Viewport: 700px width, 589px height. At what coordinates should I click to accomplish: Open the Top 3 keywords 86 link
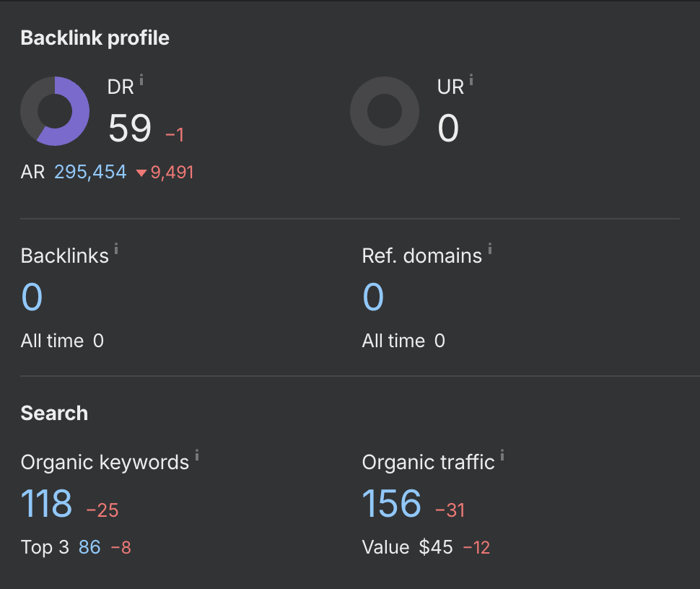point(89,547)
